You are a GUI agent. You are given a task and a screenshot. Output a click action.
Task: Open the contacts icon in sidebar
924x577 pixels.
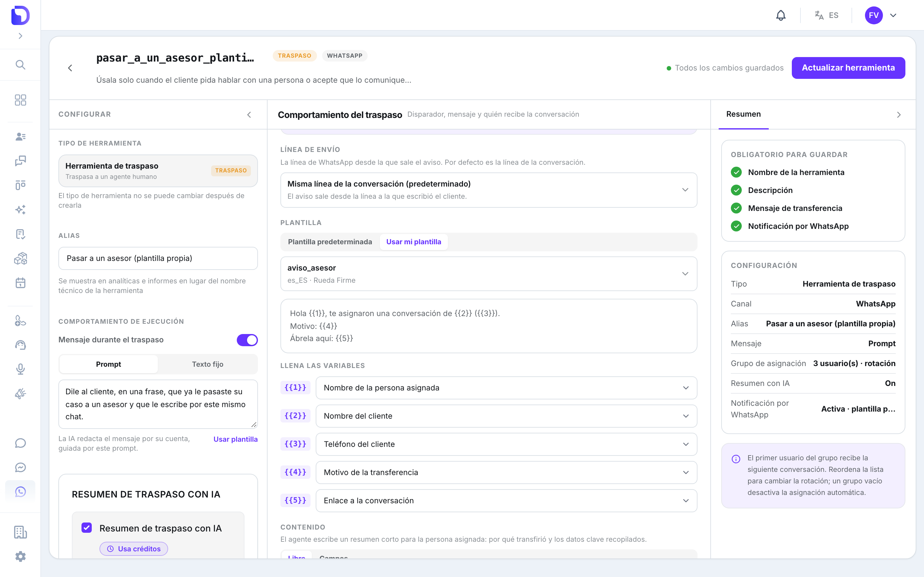(20, 136)
